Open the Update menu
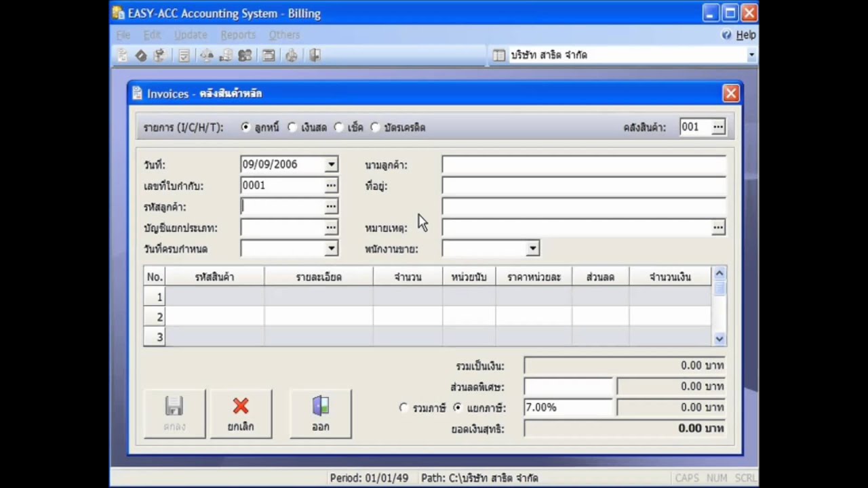868x488 pixels. pyautogui.click(x=191, y=35)
